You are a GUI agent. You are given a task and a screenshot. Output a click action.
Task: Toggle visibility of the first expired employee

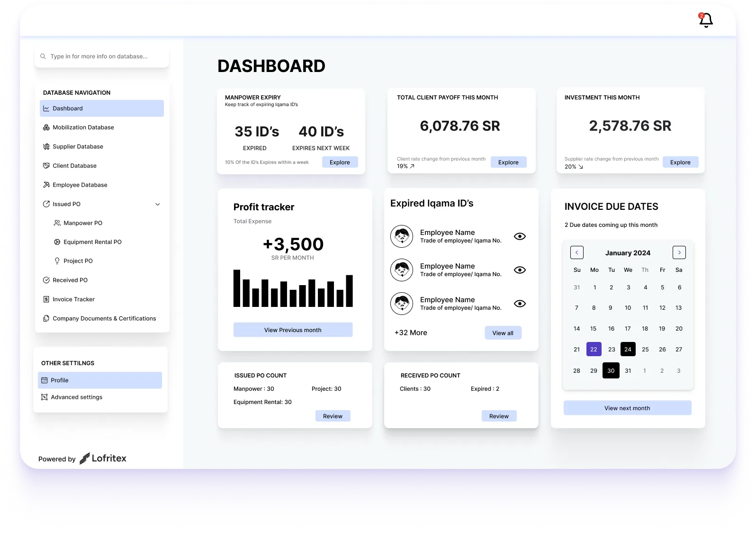(x=520, y=236)
